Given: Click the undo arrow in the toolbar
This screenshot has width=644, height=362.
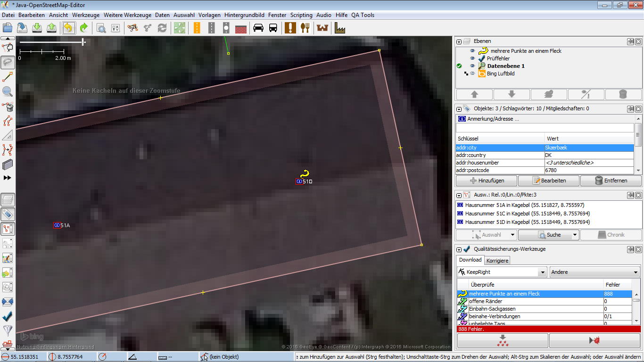Looking at the screenshot, I should point(68,28).
